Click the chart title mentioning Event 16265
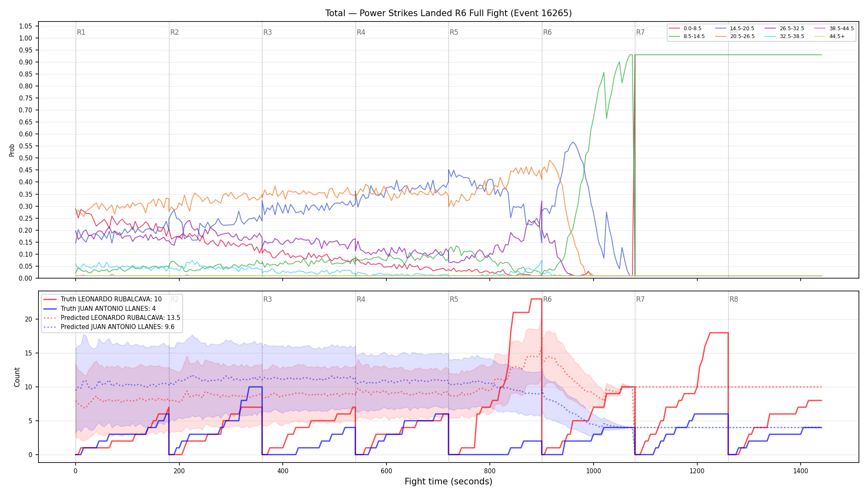The width and height of the screenshot is (868, 496). click(448, 13)
